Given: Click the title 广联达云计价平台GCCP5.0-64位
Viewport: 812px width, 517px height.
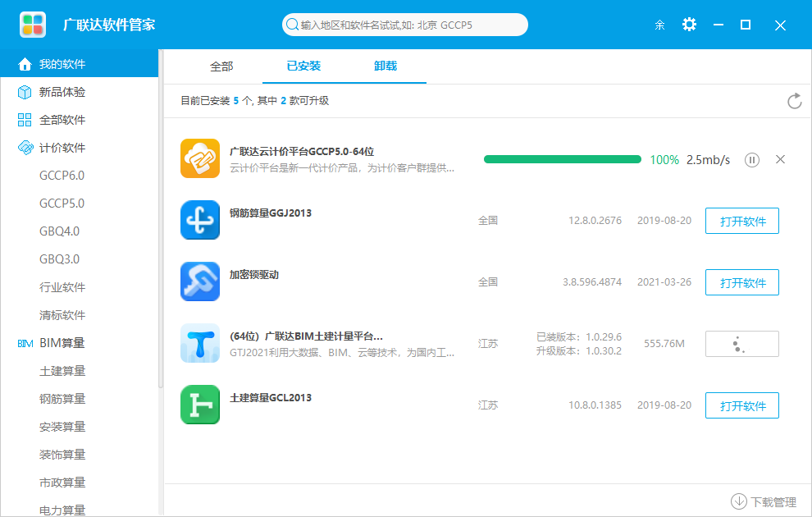Looking at the screenshot, I should (301, 152).
